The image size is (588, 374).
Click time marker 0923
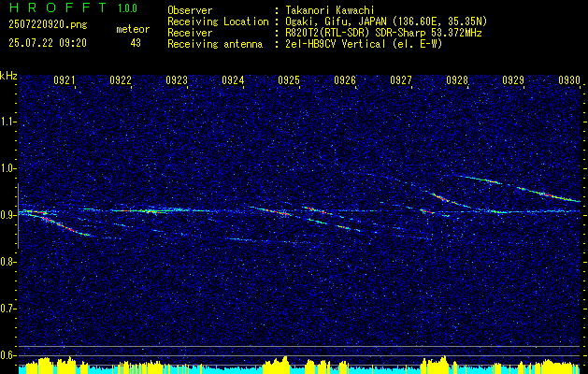coord(177,79)
